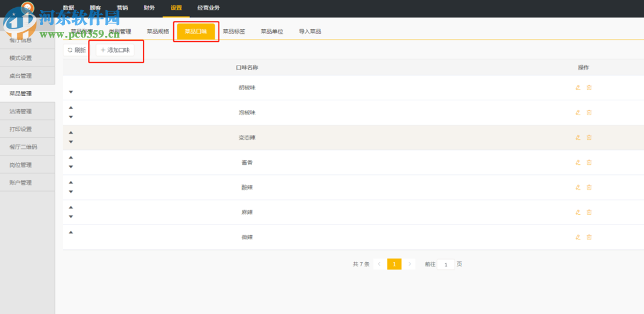
Task: Open 餐厅二维码 in the sidebar
Action: (x=27, y=147)
